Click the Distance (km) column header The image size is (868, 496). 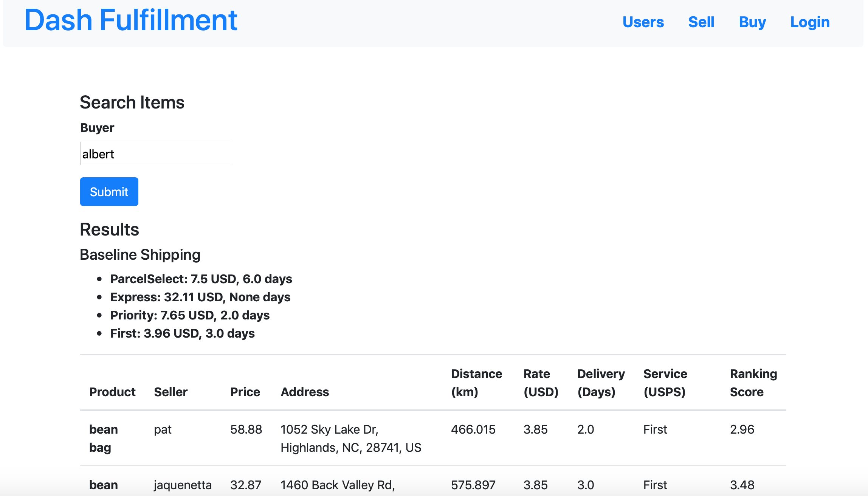tap(476, 383)
